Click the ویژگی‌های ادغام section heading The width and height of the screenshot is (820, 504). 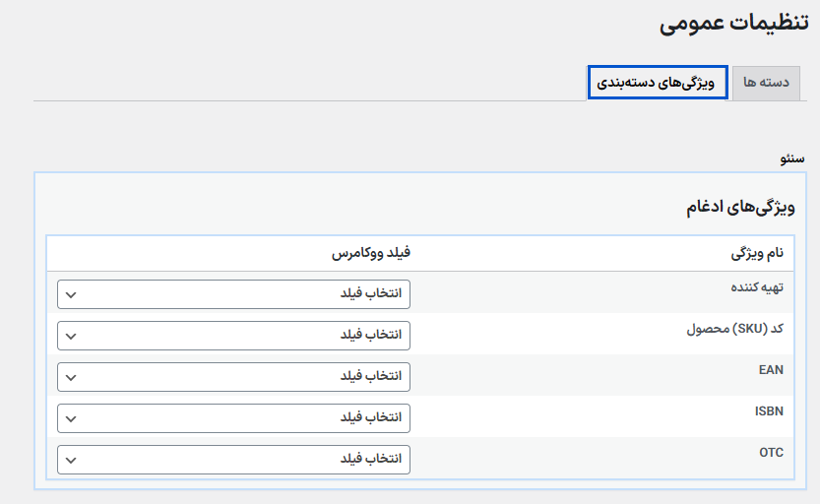pyautogui.click(x=740, y=207)
